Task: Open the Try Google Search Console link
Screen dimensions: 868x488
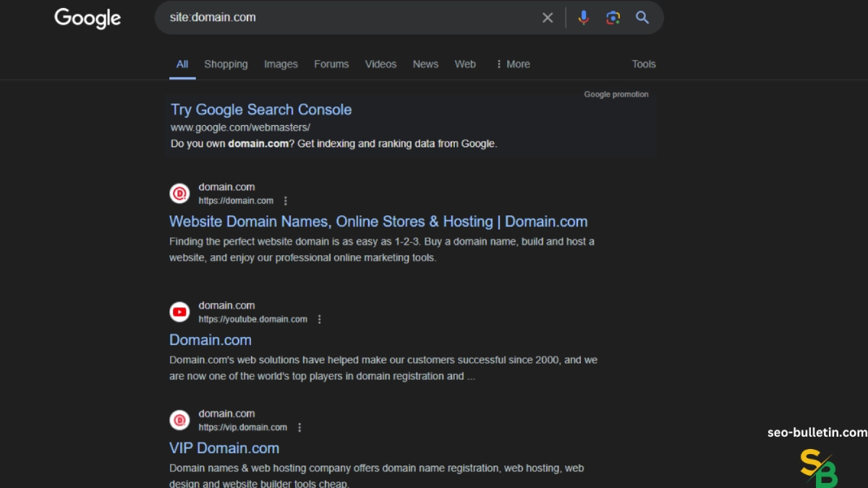Action: pos(261,109)
